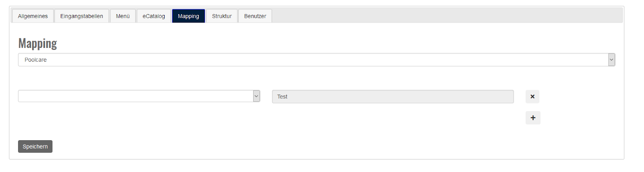Screen dimensions: 644x172
Task: Go to the Menü tab
Action: [x=123, y=16]
